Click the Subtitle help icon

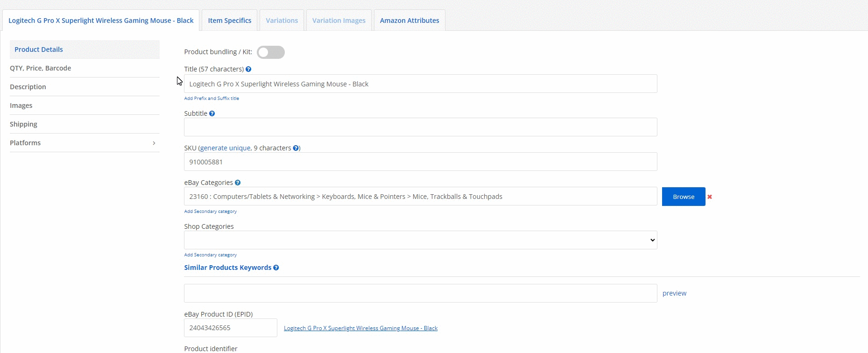click(212, 113)
